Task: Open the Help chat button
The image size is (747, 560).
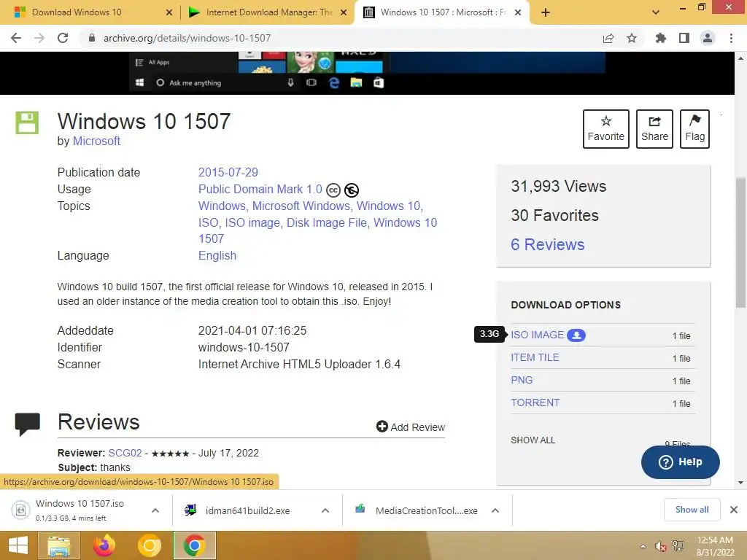Action: pyautogui.click(x=681, y=462)
